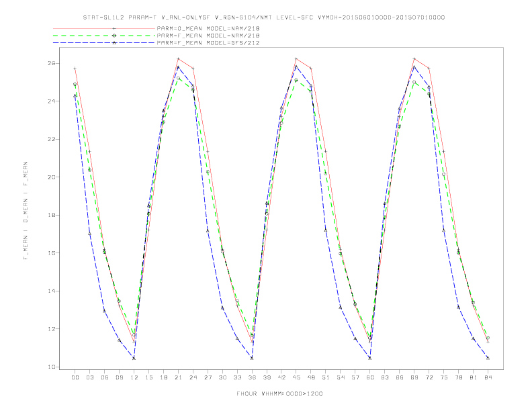Click y-axis tick label 12

(52, 329)
